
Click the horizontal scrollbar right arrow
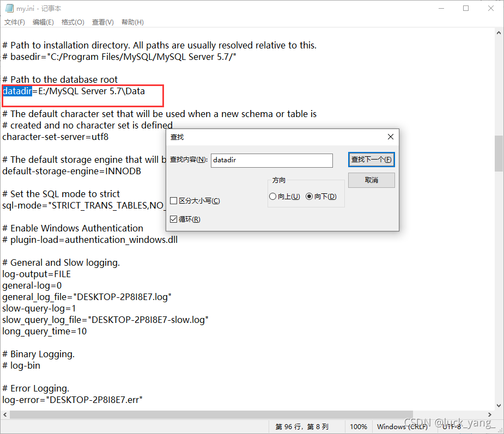(x=489, y=415)
